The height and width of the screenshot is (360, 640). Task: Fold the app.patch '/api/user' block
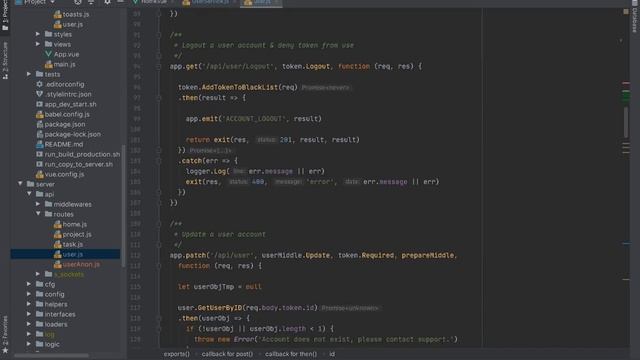pos(159,266)
